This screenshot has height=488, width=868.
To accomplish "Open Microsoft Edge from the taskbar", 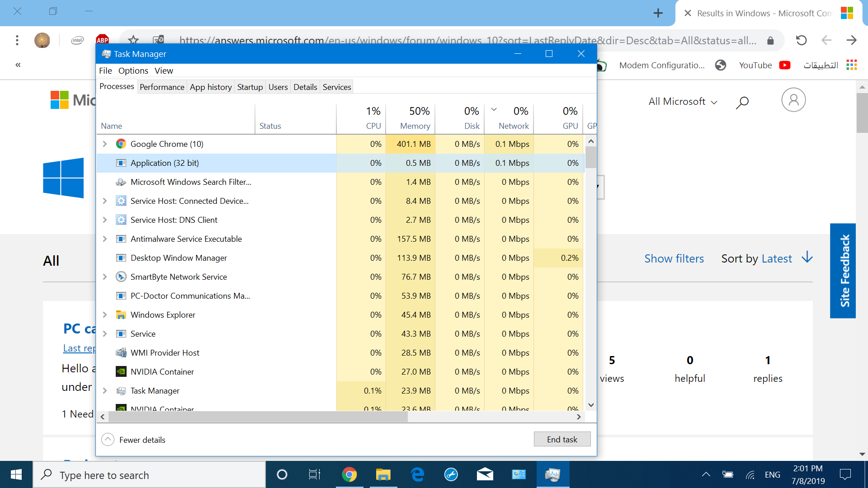I will [x=417, y=474].
